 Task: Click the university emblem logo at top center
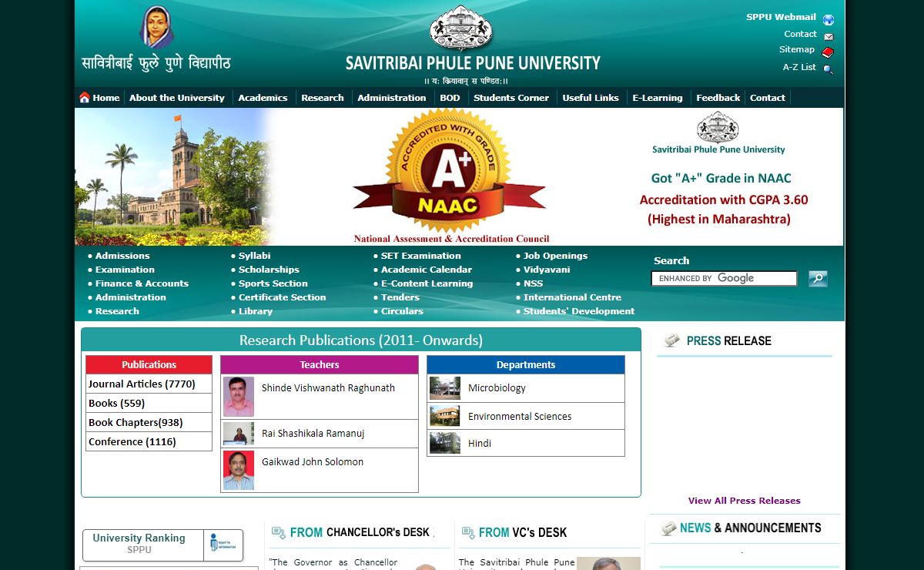[x=460, y=28]
